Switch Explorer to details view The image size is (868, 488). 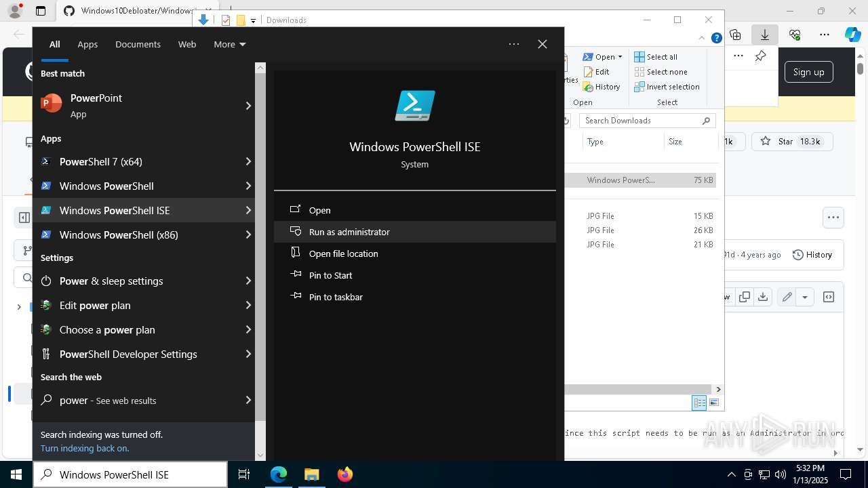pos(699,403)
